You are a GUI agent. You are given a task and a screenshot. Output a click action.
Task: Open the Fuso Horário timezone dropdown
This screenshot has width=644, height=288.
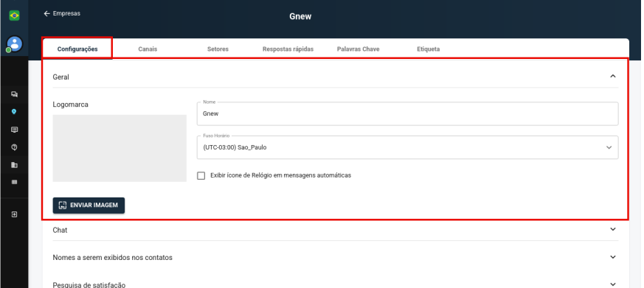[x=407, y=147]
